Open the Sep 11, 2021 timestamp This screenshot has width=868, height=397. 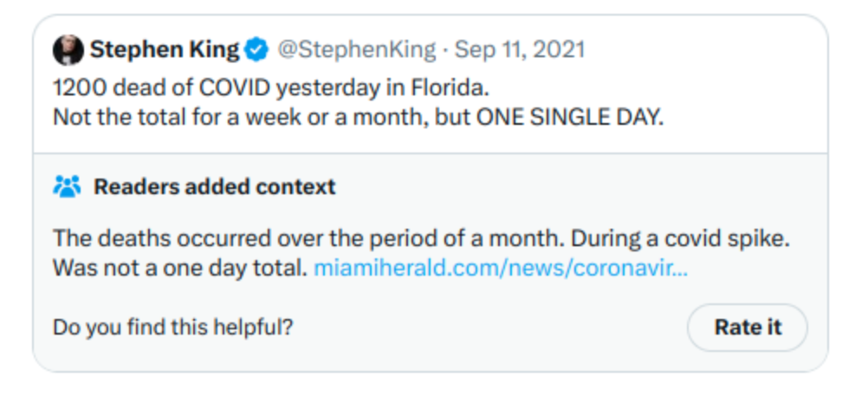click(x=520, y=49)
